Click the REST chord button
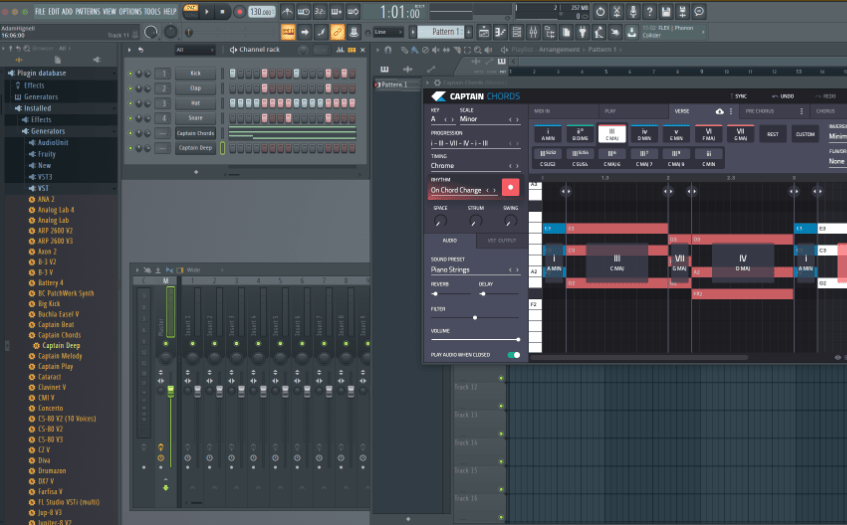The image size is (847, 525). [772, 134]
